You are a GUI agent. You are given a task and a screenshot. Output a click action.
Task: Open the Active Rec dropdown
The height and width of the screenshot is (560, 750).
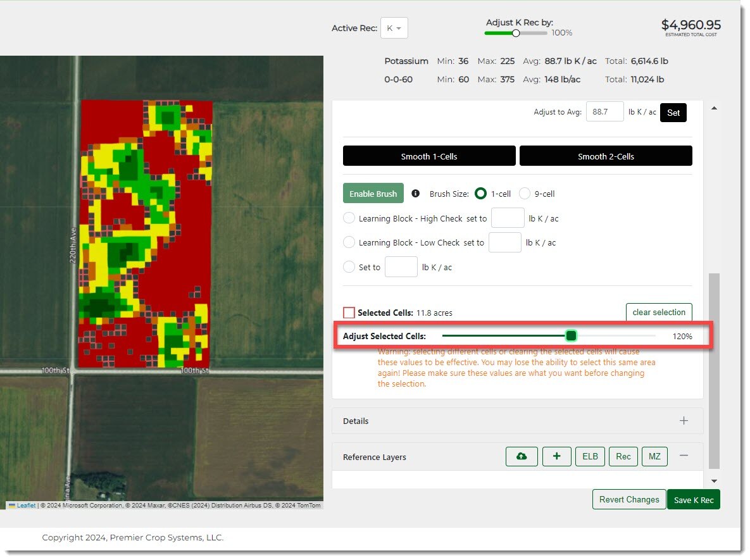click(394, 28)
